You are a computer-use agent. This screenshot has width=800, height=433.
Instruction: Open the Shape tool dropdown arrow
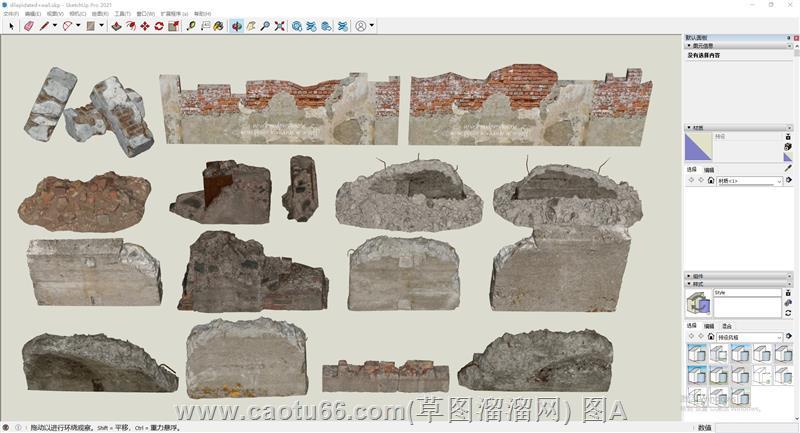click(102, 26)
